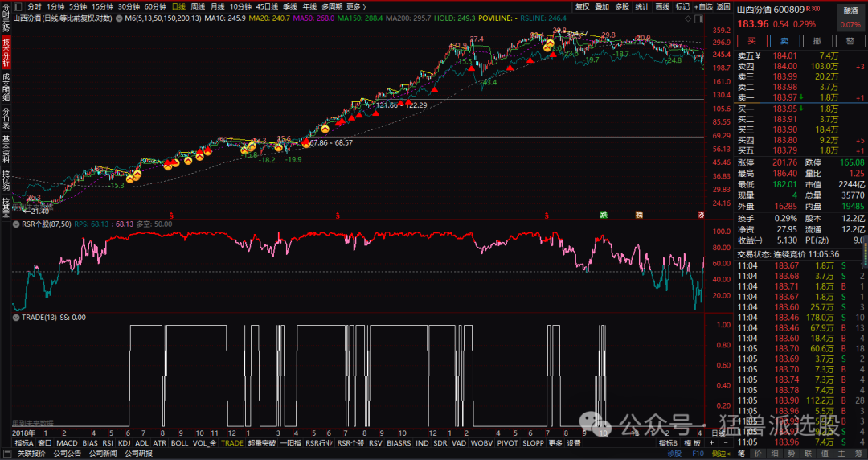This screenshot has height=460, width=868.
Task: Select the 多周期 multi-period tab
Action: pyautogui.click(x=332, y=6)
